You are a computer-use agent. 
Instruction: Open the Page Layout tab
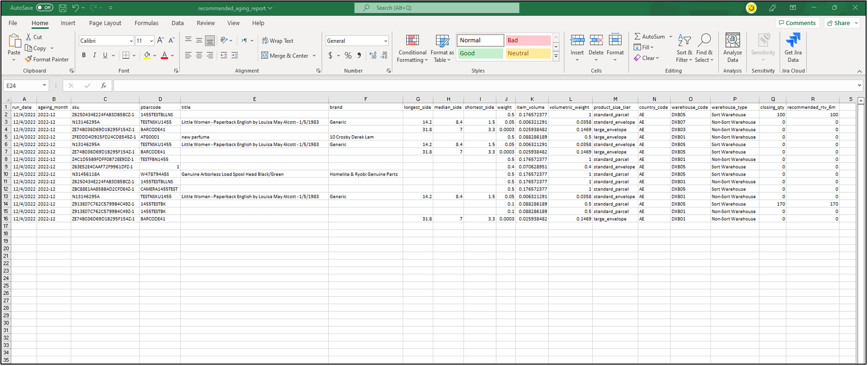[105, 23]
